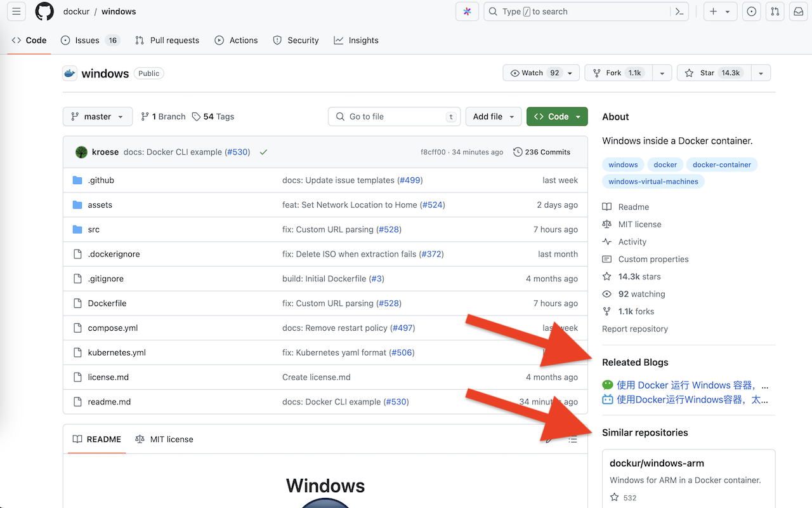Viewport: 812px width, 508px height.
Task: Fork the repository button
Action: click(x=619, y=73)
